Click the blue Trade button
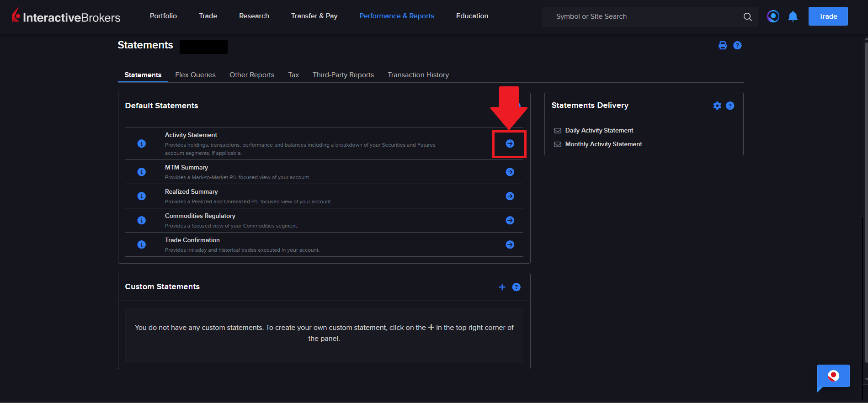Viewport: 868px width, 403px height. pyautogui.click(x=828, y=16)
